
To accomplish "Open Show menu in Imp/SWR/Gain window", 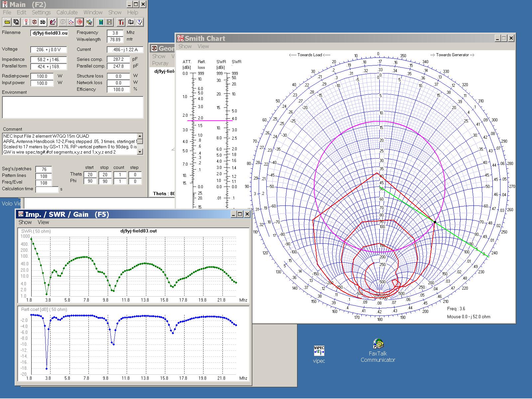I will tap(25, 222).
